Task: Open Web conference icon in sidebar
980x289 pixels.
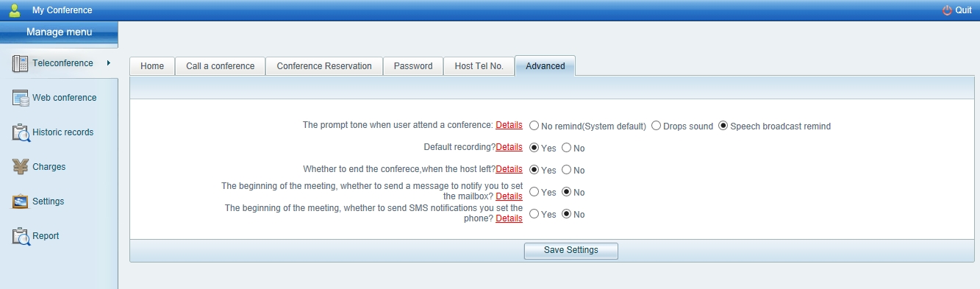Action: pos(20,98)
